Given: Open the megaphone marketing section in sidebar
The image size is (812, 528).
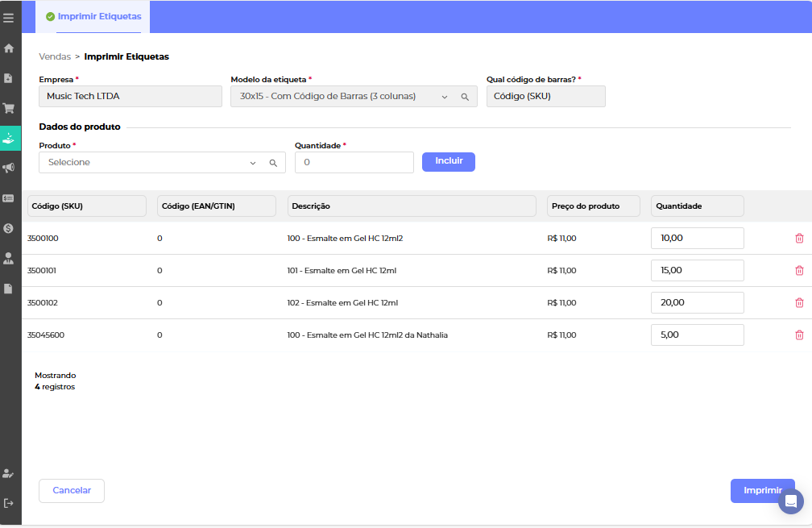Looking at the screenshot, I should coord(9,168).
